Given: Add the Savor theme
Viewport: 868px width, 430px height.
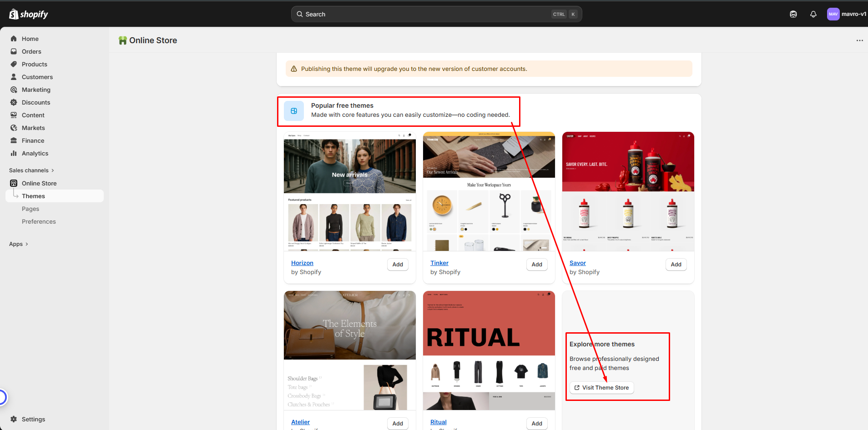Looking at the screenshot, I should point(676,265).
